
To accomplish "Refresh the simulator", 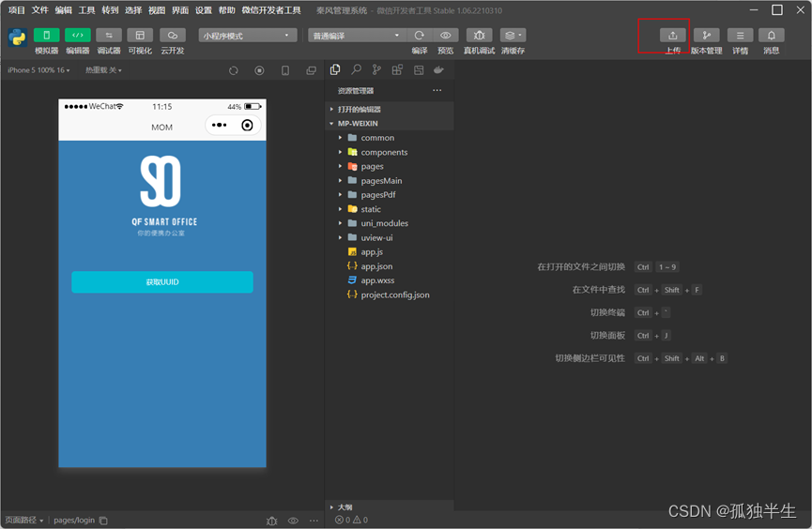I will (234, 70).
